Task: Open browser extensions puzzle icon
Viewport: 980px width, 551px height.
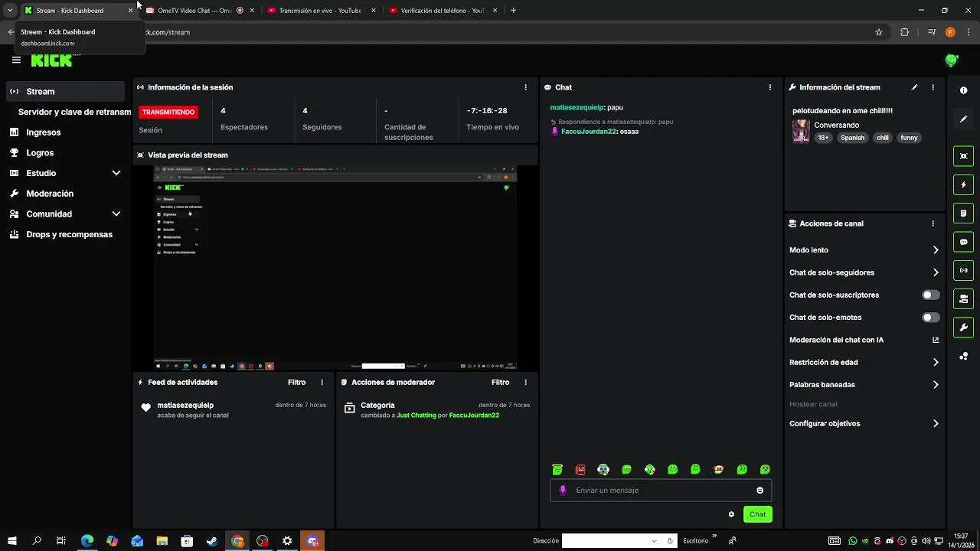Action: (904, 32)
